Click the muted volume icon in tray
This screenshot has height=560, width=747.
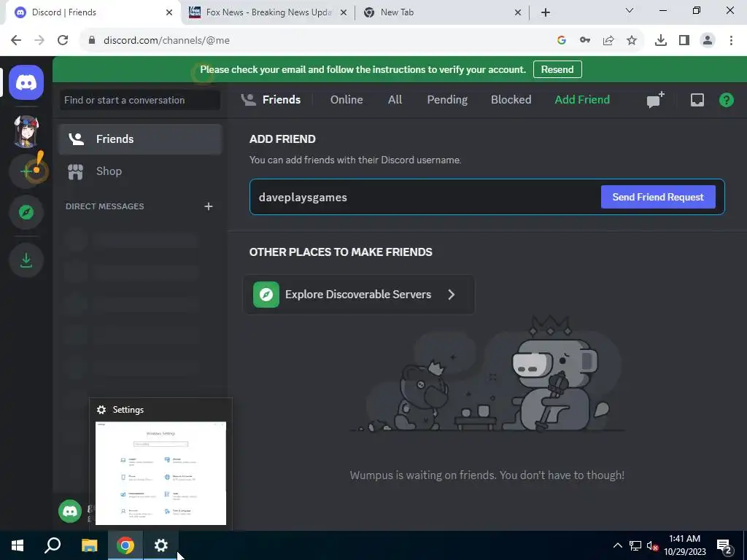[x=652, y=545]
